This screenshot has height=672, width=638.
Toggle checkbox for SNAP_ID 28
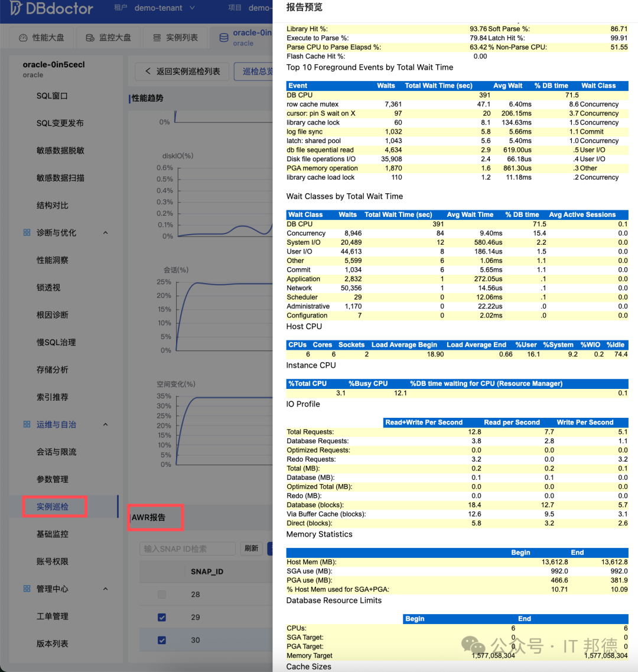pyautogui.click(x=161, y=595)
